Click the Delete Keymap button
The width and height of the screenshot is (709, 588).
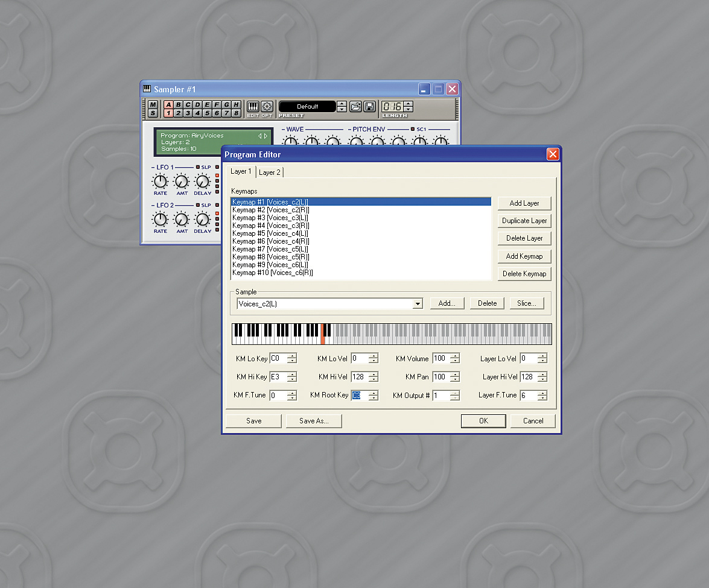coord(524,274)
